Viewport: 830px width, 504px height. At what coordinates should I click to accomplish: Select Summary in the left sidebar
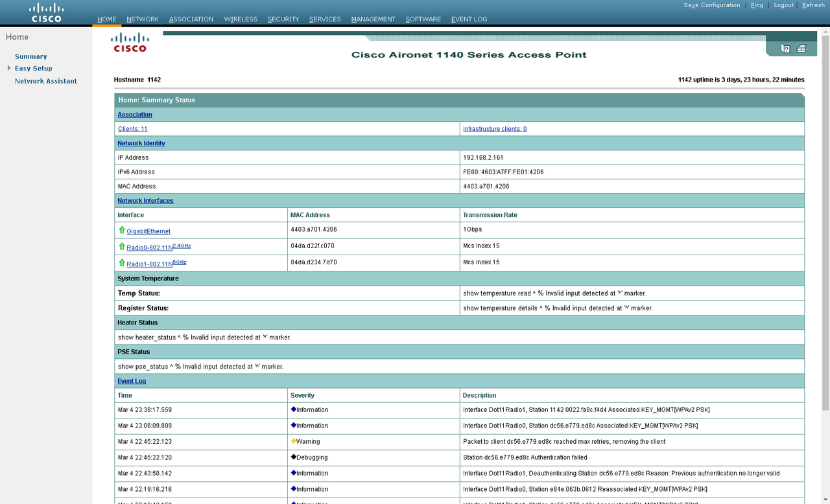(31, 56)
